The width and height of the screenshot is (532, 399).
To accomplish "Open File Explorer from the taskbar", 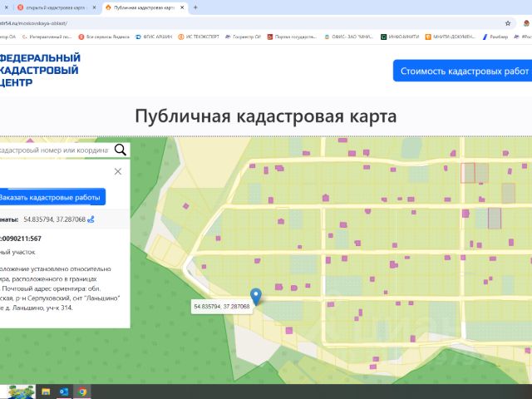I will [46, 392].
